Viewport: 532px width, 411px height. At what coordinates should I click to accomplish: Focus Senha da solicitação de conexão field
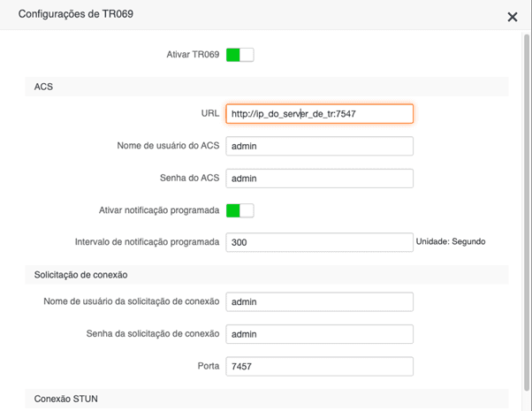(319, 334)
